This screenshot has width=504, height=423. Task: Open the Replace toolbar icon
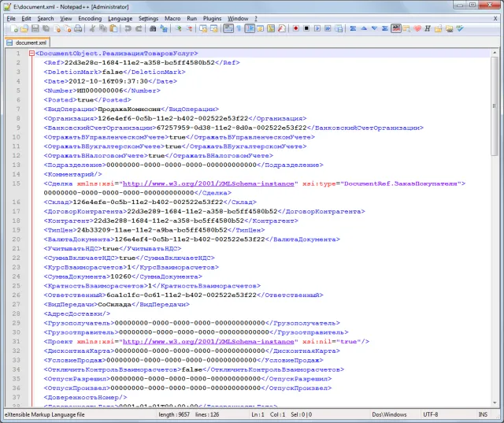click(164, 28)
